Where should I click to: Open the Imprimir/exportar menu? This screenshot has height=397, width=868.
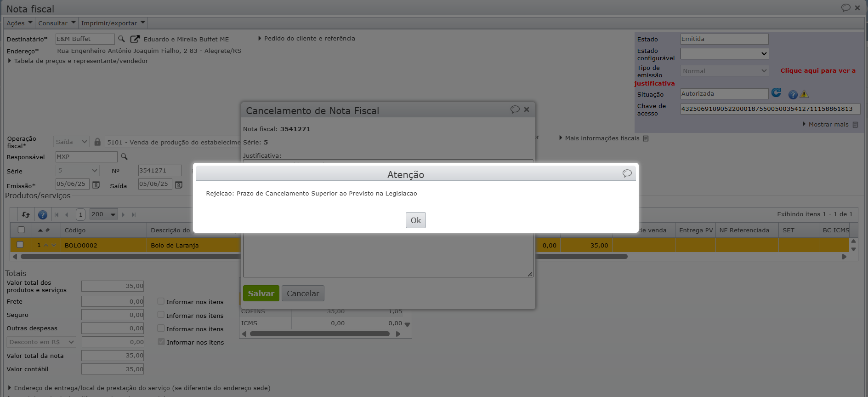click(x=113, y=23)
